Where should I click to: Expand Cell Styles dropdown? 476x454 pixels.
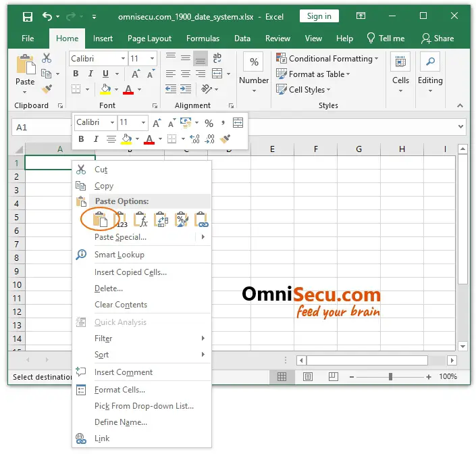(x=328, y=90)
